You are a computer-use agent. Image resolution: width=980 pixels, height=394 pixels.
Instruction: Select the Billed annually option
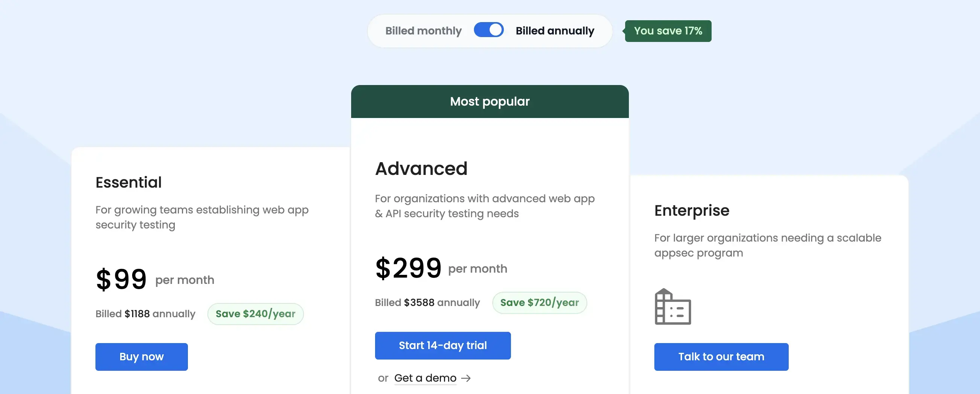pos(555,31)
